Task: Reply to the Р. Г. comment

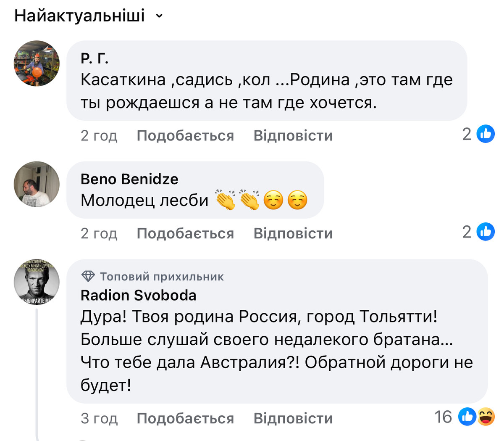Action: (293, 135)
